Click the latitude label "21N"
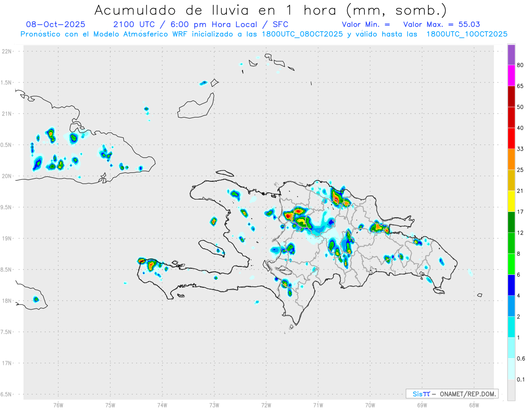Viewport: 532px width, 411px height. tap(7, 114)
